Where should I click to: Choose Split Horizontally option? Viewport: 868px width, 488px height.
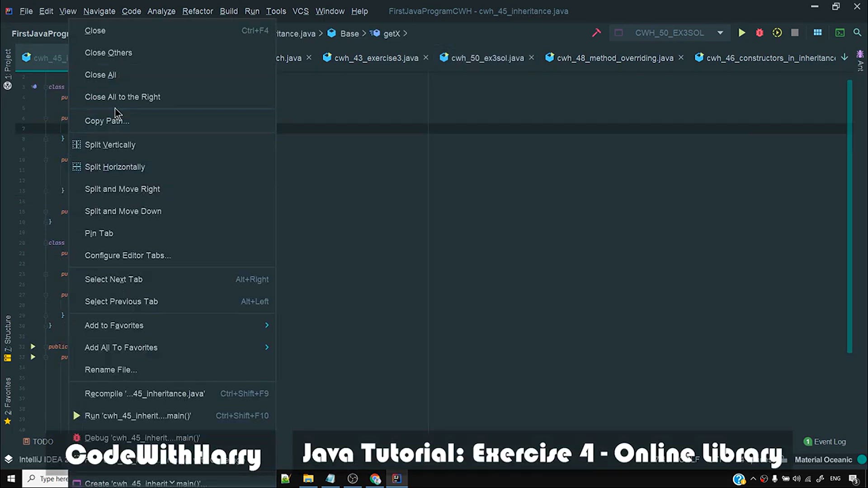coord(172,167)
